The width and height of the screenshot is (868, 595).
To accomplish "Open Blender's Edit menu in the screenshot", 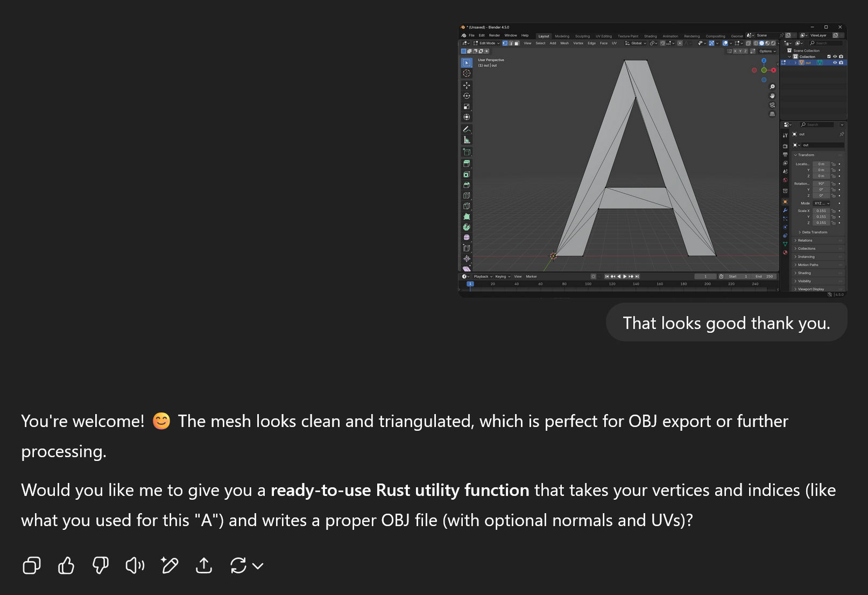I will 482,36.
